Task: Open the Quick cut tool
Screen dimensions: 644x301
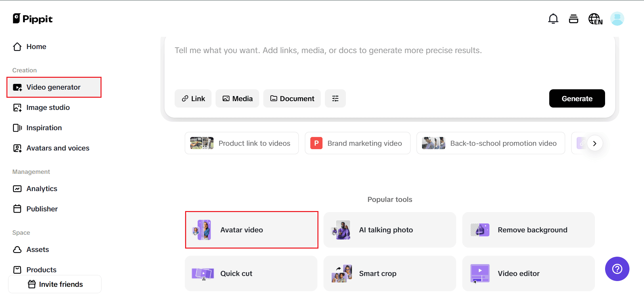Action: [251, 273]
